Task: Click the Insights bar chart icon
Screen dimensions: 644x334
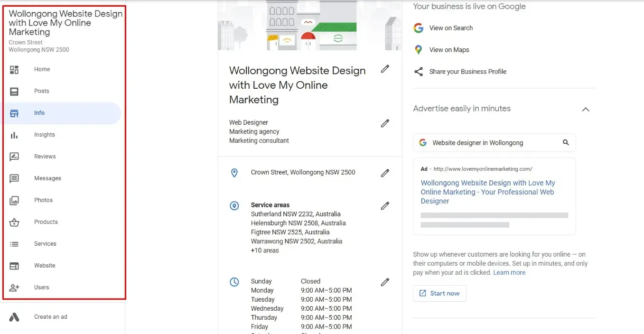Action: point(14,135)
